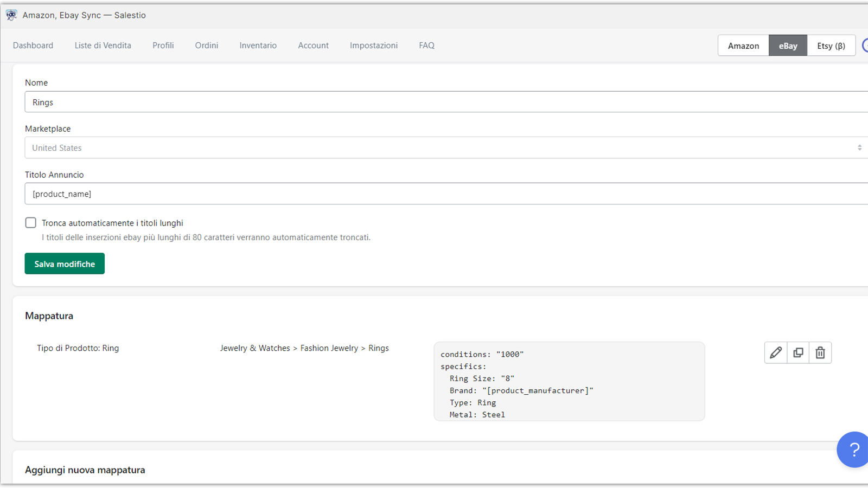Click the window title Amazon, Ebay Sync — Salestio
Image resolution: width=868 pixels, height=488 pixels.
[x=84, y=15]
